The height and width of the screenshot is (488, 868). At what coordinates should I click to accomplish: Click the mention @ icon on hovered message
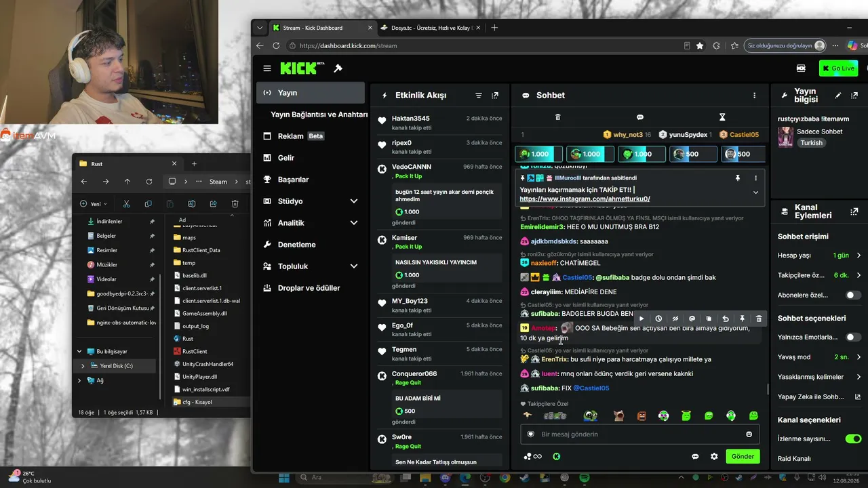(x=692, y=319)
